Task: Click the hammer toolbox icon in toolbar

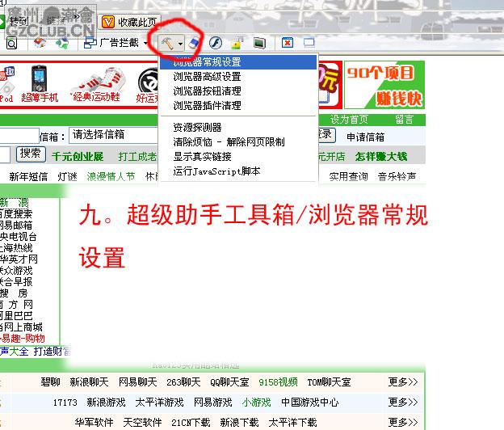Action: tap(166, 42)
